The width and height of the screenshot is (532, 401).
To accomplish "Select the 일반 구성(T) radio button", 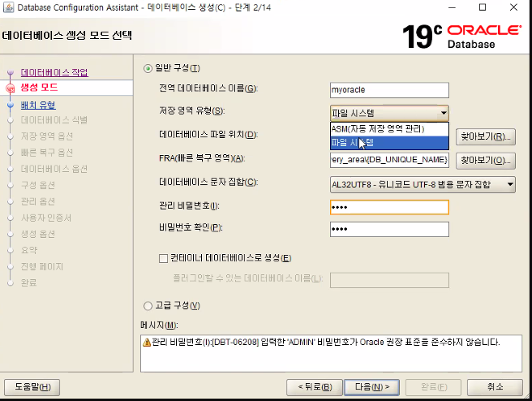I will coord(148,68).
